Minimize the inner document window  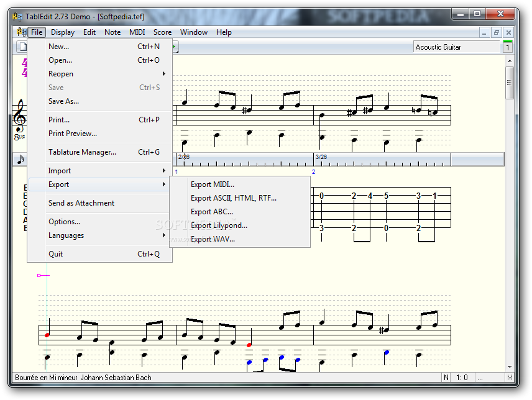point(484,32)
